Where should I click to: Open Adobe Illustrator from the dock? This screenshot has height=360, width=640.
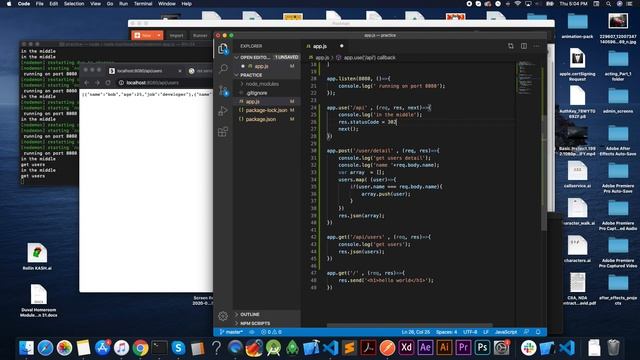[444, 348]
